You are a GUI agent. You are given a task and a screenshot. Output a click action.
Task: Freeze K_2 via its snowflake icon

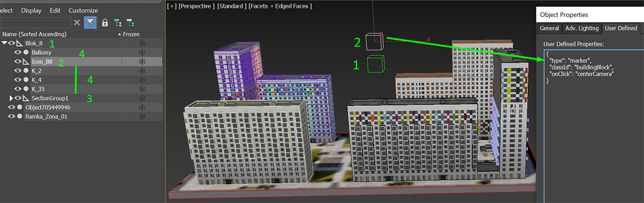[x=142, y=71]
